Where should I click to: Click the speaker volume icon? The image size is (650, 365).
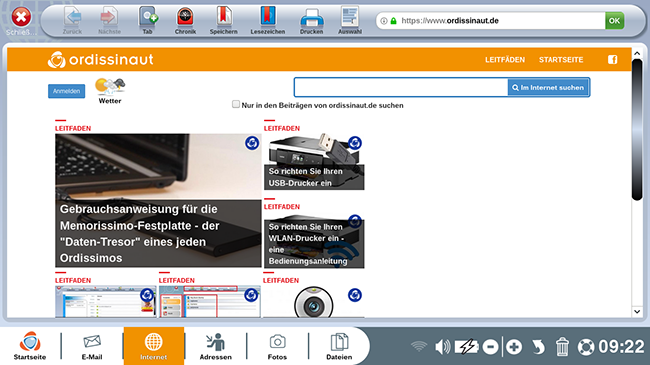442,347
